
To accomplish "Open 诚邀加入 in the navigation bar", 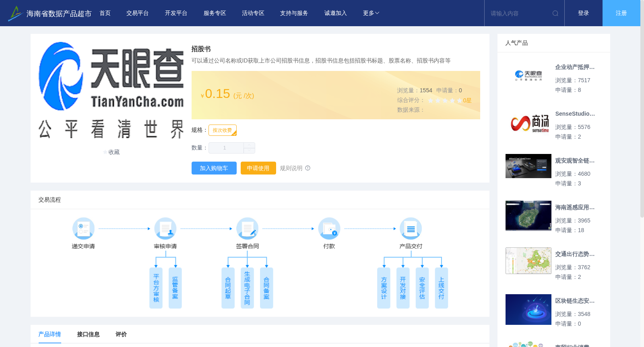I will coord(336,13).
